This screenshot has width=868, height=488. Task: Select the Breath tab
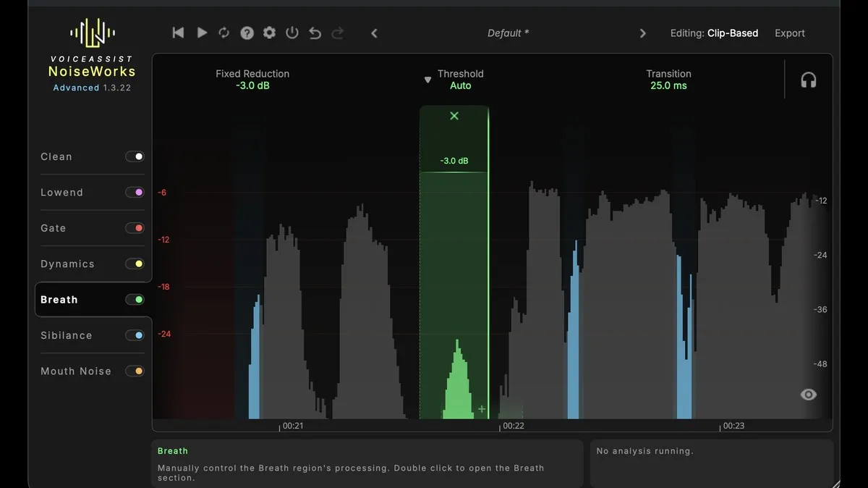tap(59, 300)
